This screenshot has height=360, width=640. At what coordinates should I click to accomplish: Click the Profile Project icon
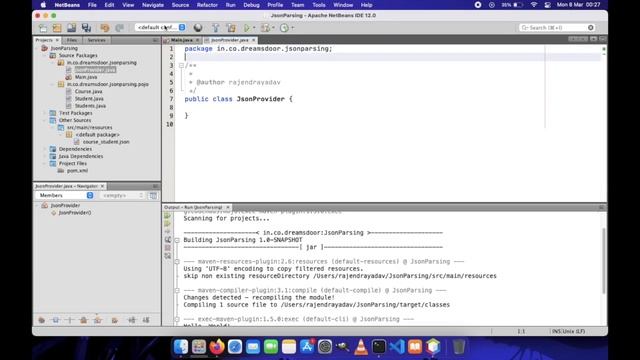[284, 28]
